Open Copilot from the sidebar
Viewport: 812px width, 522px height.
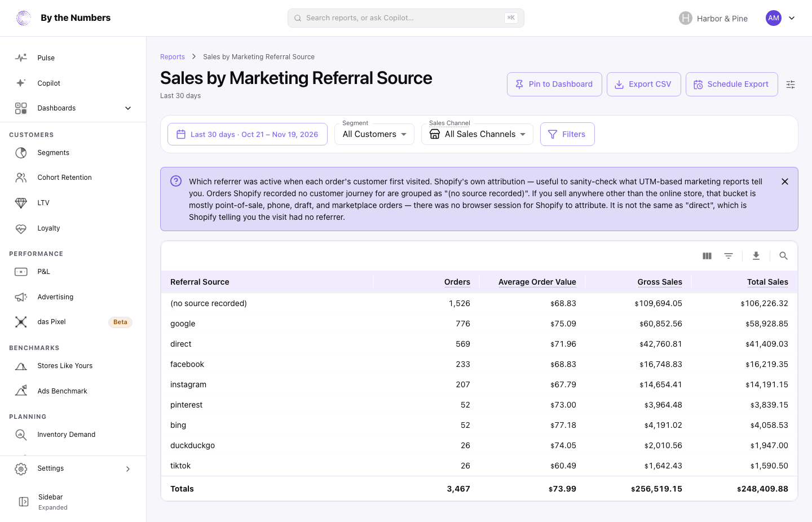click(73, 83)
